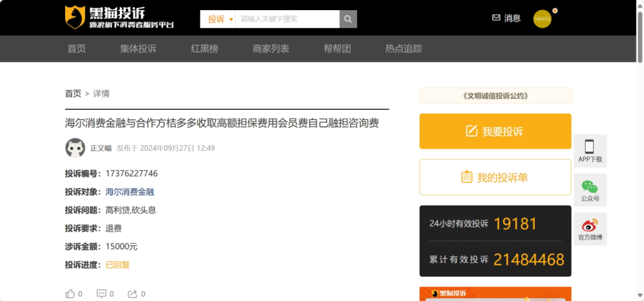Screen dimensions: 644x301
Task: Click the 高利贷,砍头息 issue text
Action: [131, 210]
